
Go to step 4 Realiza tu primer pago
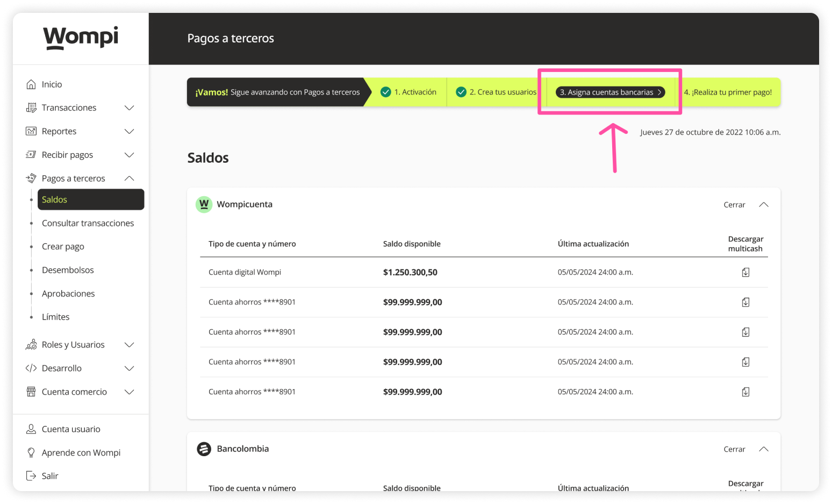727,92
